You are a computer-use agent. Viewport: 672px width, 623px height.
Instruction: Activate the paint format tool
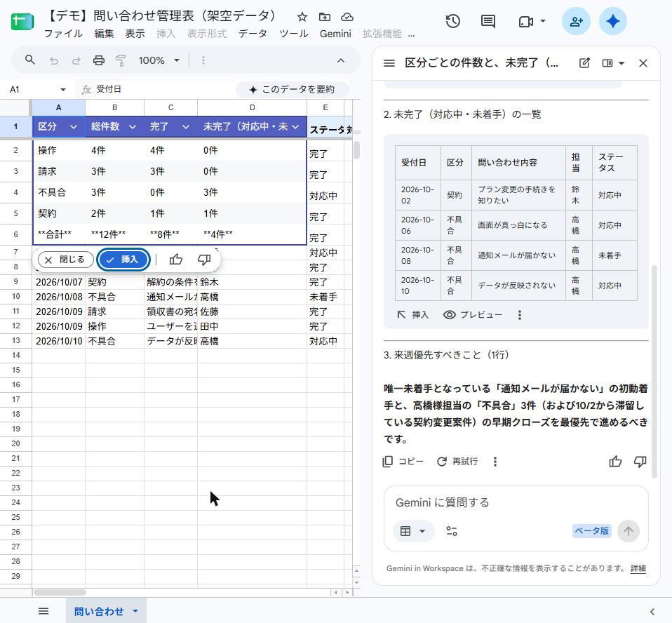[121, 60]
